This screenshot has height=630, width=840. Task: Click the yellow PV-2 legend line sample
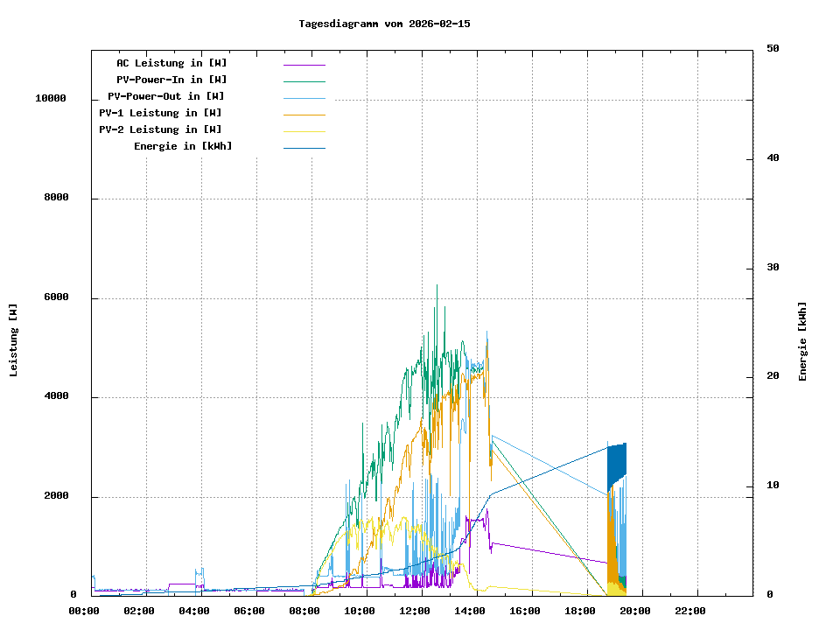click(x=304, y=131)
